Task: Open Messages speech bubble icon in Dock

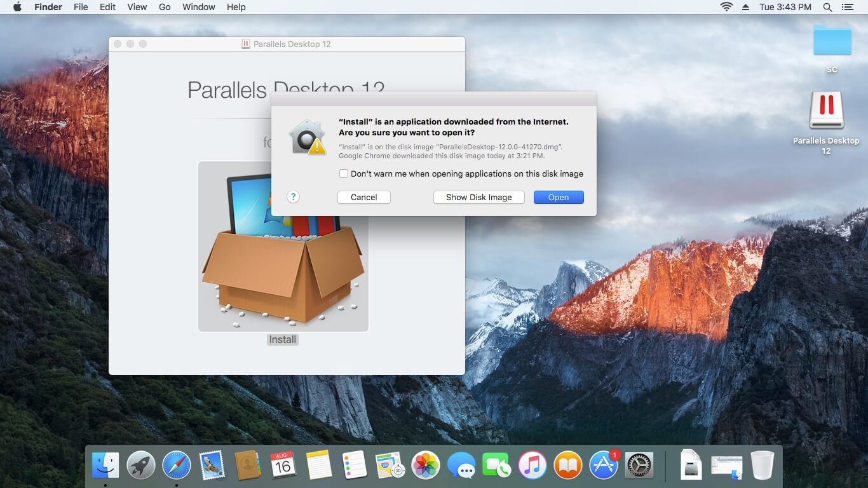Action: 461,465
